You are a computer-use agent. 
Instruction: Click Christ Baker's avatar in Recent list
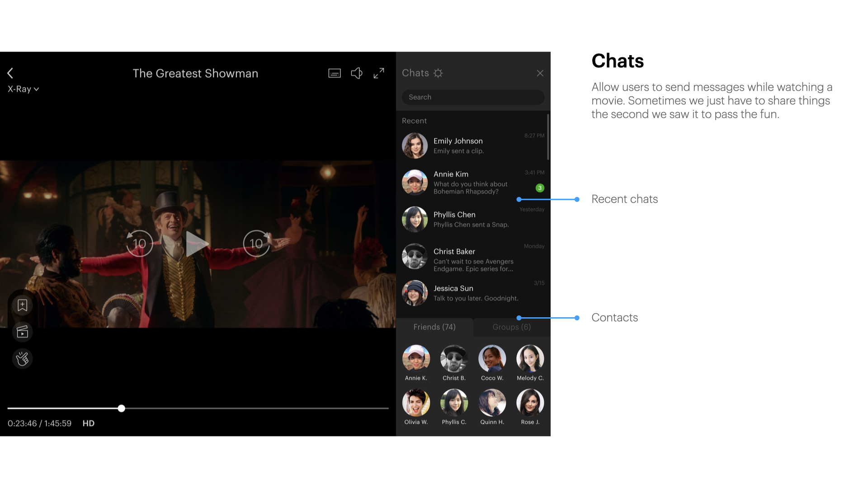415,256
